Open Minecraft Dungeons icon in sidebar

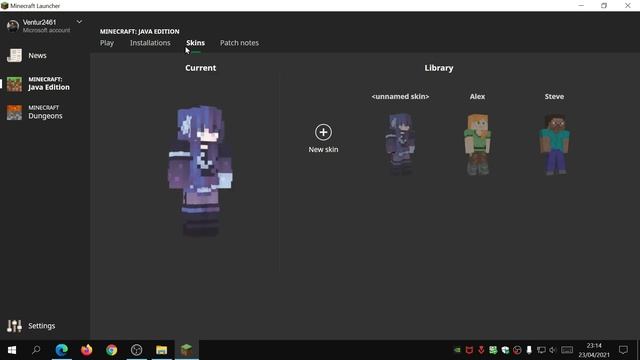coord(14,112)
